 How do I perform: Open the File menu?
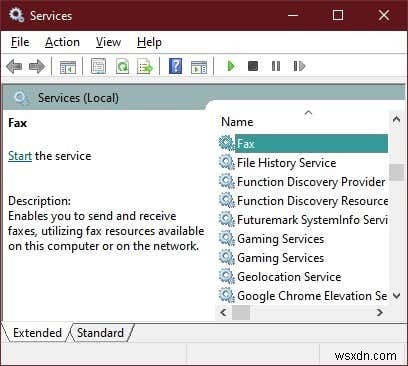tap(20, 42)
